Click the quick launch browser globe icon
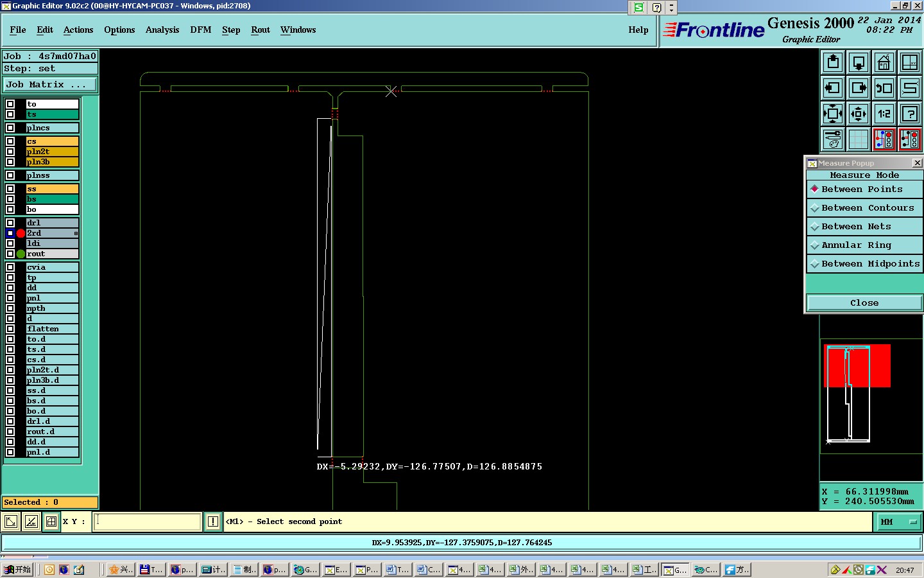 [64, 570]
